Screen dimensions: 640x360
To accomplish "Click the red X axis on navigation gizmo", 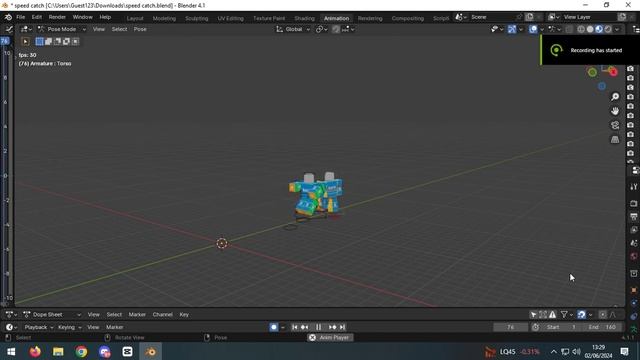I will 613,72.
